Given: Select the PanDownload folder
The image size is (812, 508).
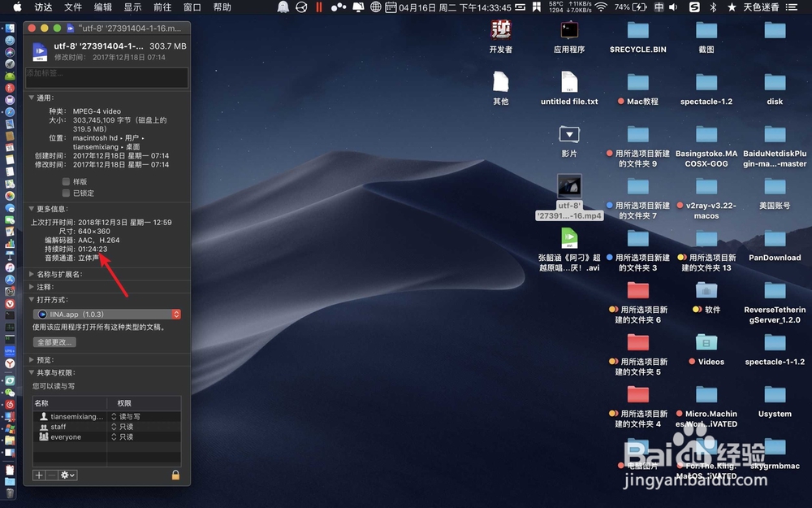Looking at the screenshot, I should tap(775, 245).
